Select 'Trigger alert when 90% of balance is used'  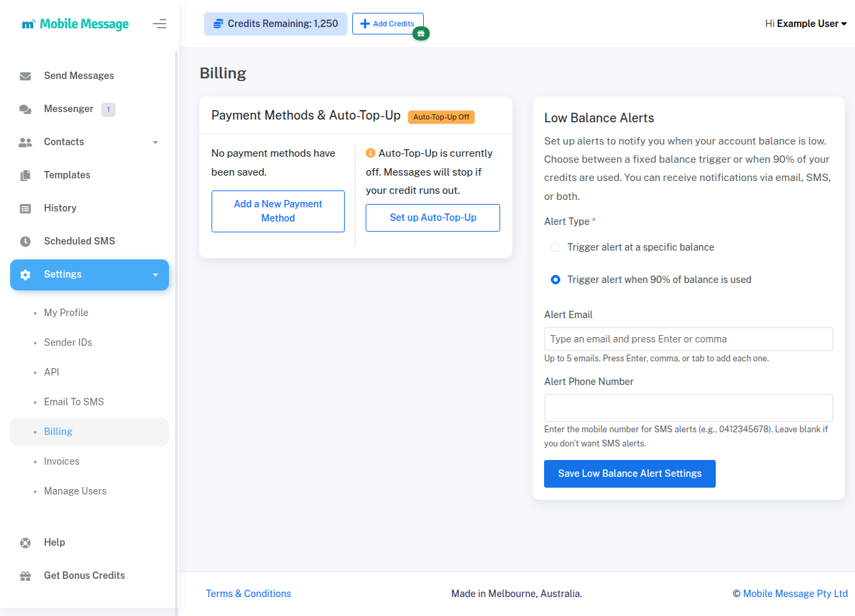pos(556,280)
